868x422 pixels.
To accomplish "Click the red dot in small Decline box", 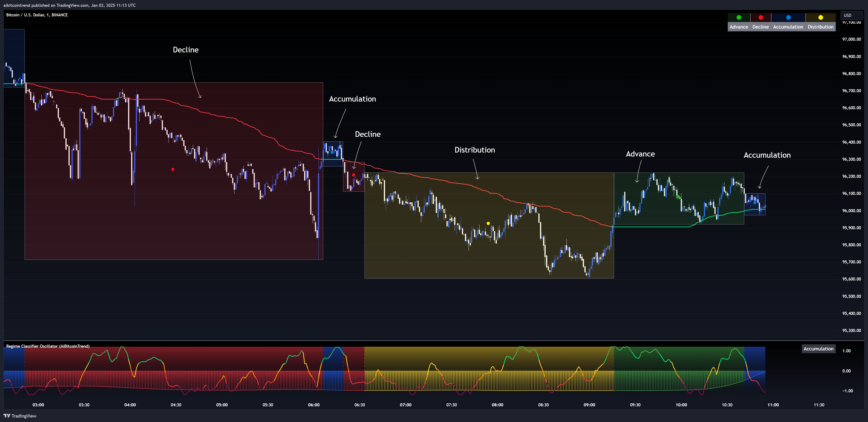I will pos(353,175).
